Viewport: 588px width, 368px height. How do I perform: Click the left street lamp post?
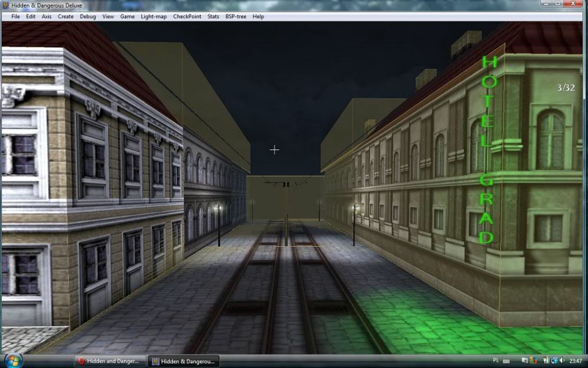[219, 226]
